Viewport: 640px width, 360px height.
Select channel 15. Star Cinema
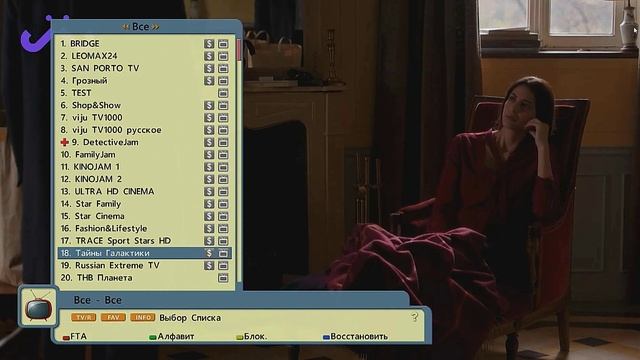tap(144, 216)
